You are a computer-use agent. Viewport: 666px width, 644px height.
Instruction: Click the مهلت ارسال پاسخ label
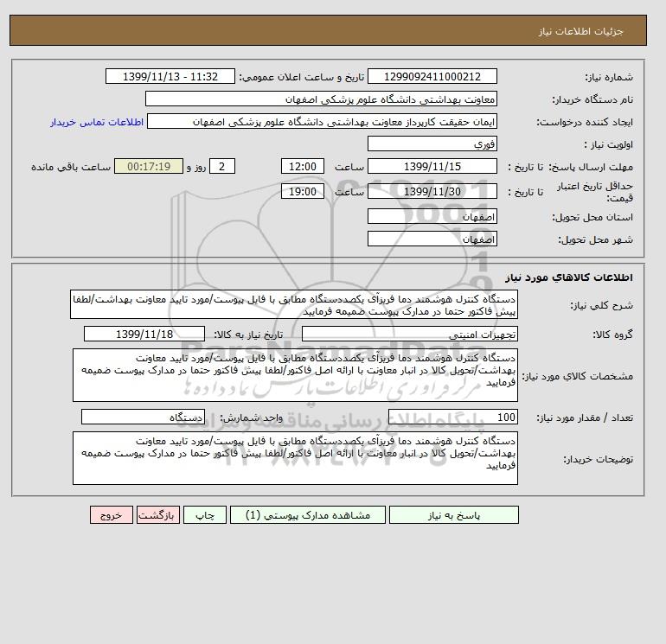tap(592, 167)
